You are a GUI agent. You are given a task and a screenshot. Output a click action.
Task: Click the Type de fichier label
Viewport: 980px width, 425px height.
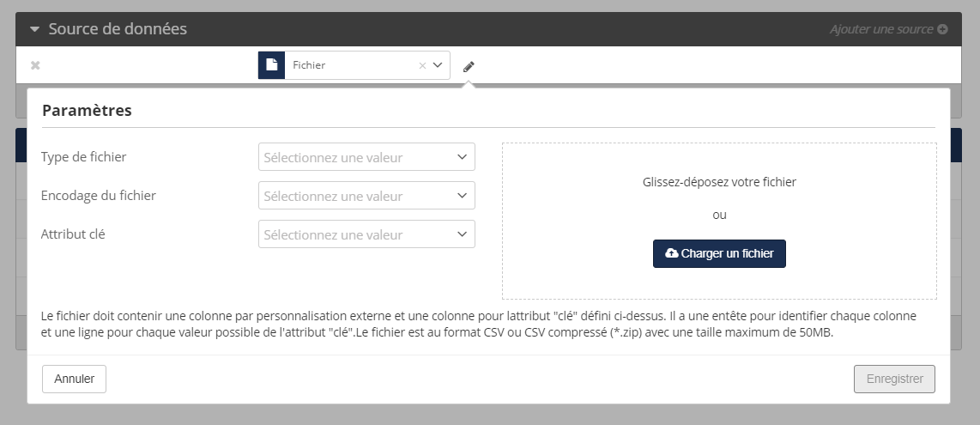pyautogui.click(x=84, y=157)
